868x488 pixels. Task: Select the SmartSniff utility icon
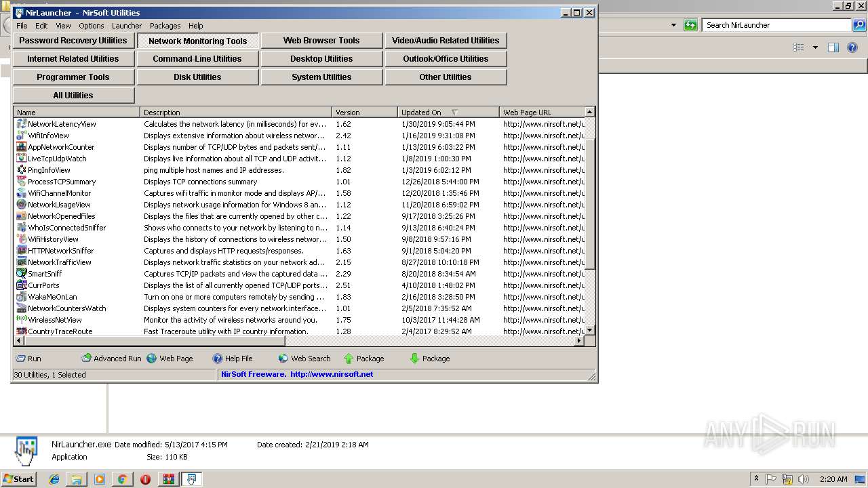22,274
